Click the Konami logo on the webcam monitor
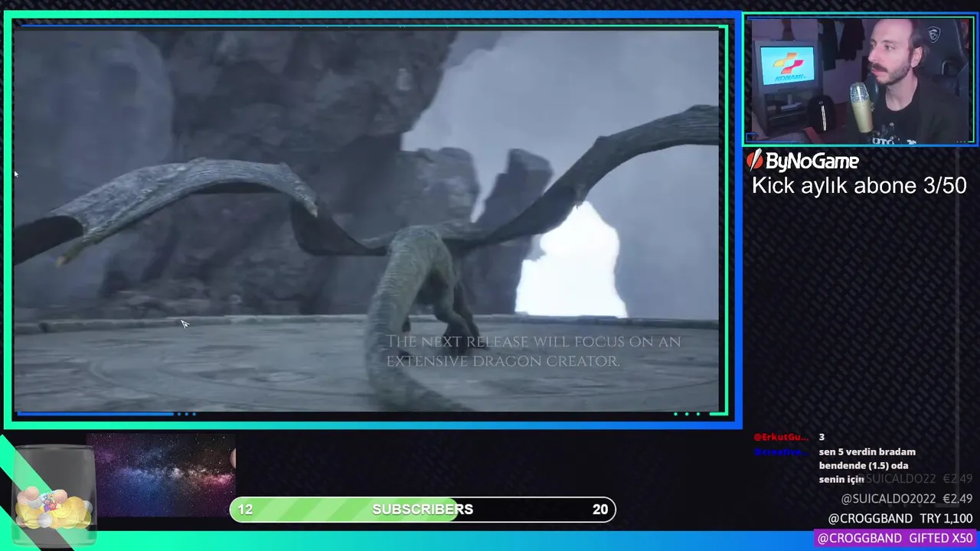This screenshot has height=551, width=980. tap(788, 66)
